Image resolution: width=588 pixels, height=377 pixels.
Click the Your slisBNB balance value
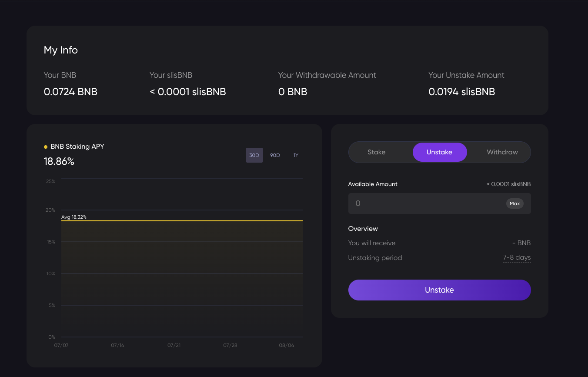tap(187, 92)
